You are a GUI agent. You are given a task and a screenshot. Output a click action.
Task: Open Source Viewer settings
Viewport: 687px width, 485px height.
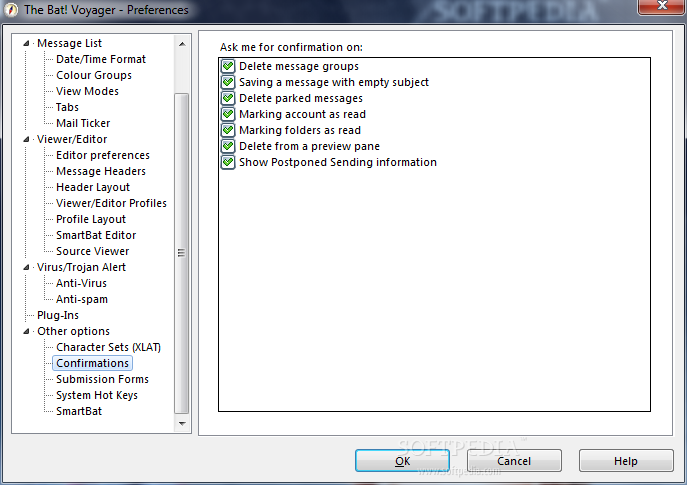(x=92, y=251)
